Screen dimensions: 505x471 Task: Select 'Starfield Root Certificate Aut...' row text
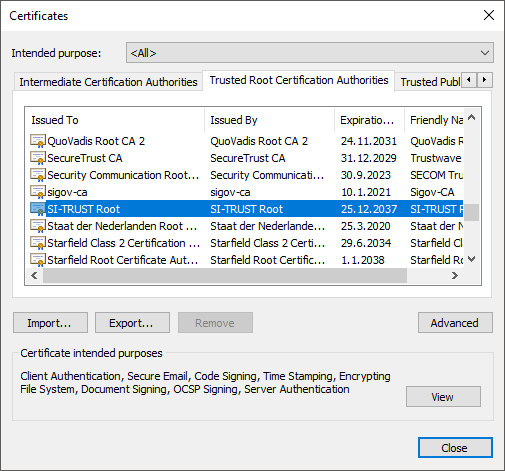[123, 260]
